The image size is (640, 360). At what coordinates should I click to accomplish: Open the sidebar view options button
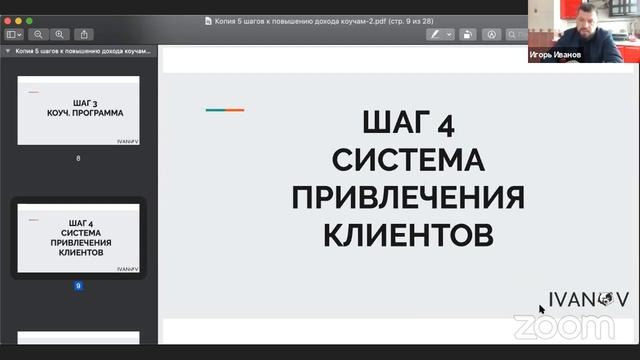pyautogui.click(x=14, y=35)
